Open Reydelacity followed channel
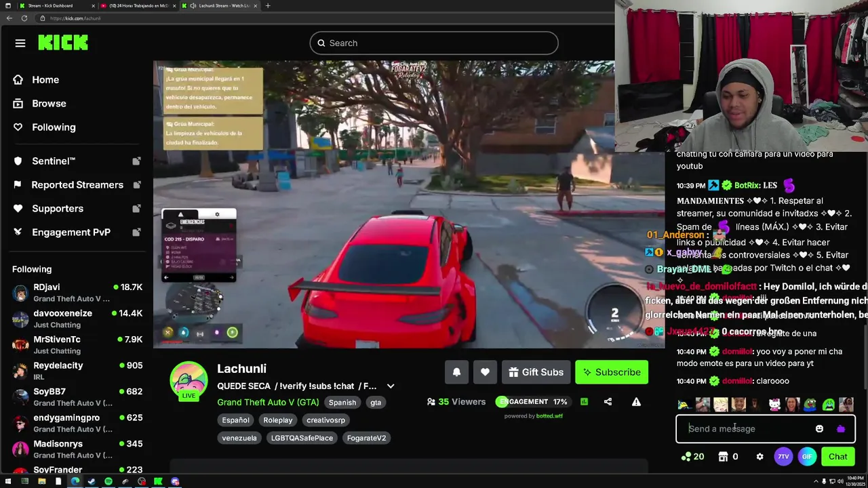 [x=77, y=371]
